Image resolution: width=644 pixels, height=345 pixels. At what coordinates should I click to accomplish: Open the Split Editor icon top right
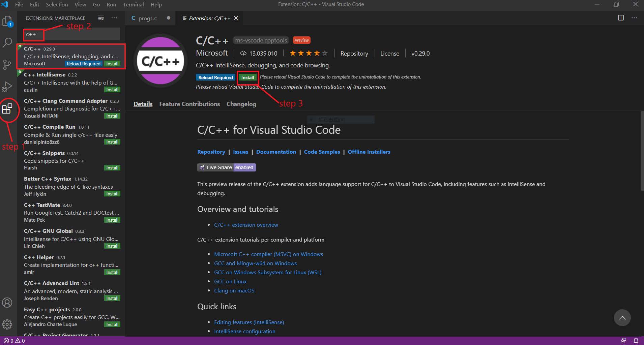pyautogui.click(x=621, y=18)
